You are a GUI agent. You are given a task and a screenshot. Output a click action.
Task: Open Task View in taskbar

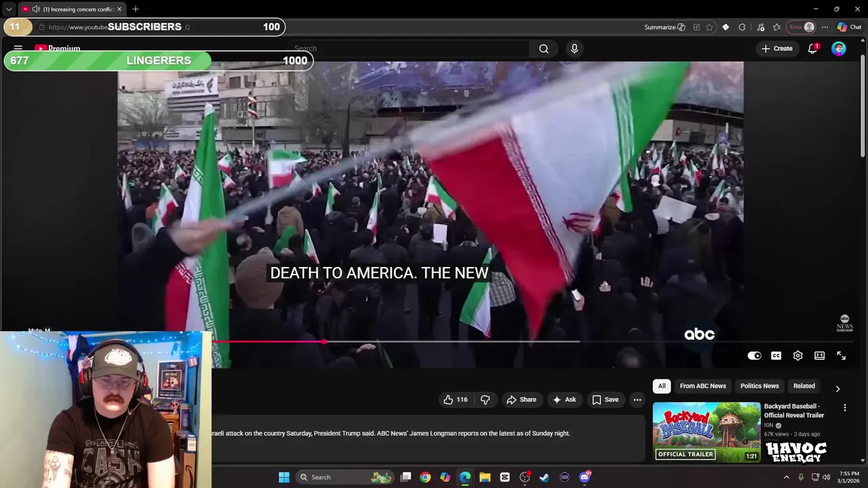click(406, 477)
